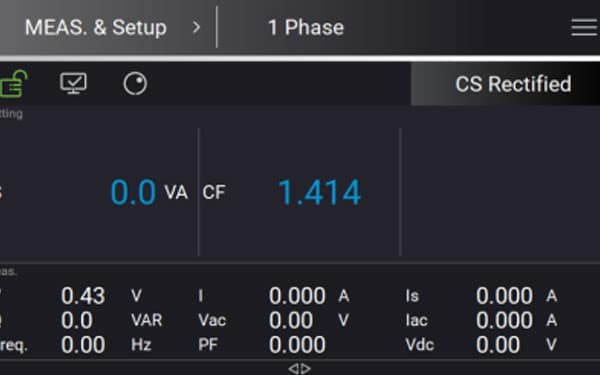Select the 1 Phase mode label
600x375 pixels.
pos(306,28)
